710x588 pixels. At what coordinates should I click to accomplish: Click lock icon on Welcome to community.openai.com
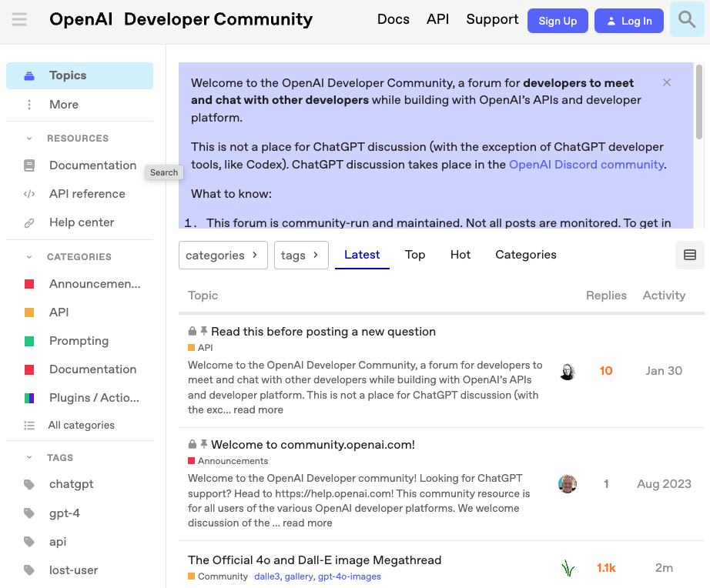click(x=193, y=444)
